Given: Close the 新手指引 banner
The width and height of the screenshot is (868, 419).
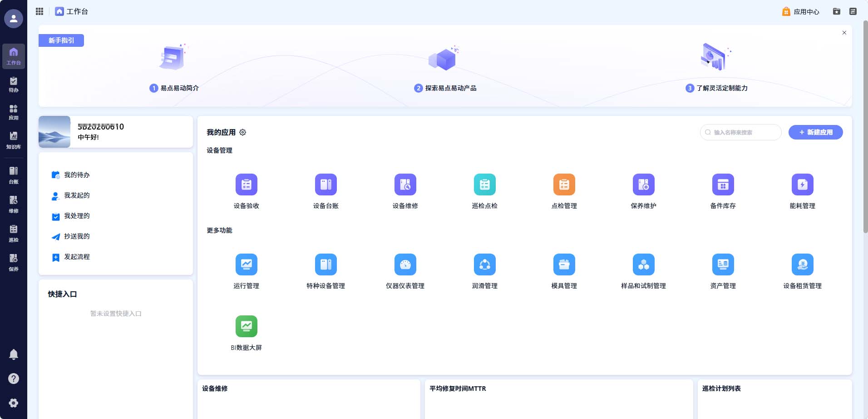Looking at the screenshot, I should point(844,33).
